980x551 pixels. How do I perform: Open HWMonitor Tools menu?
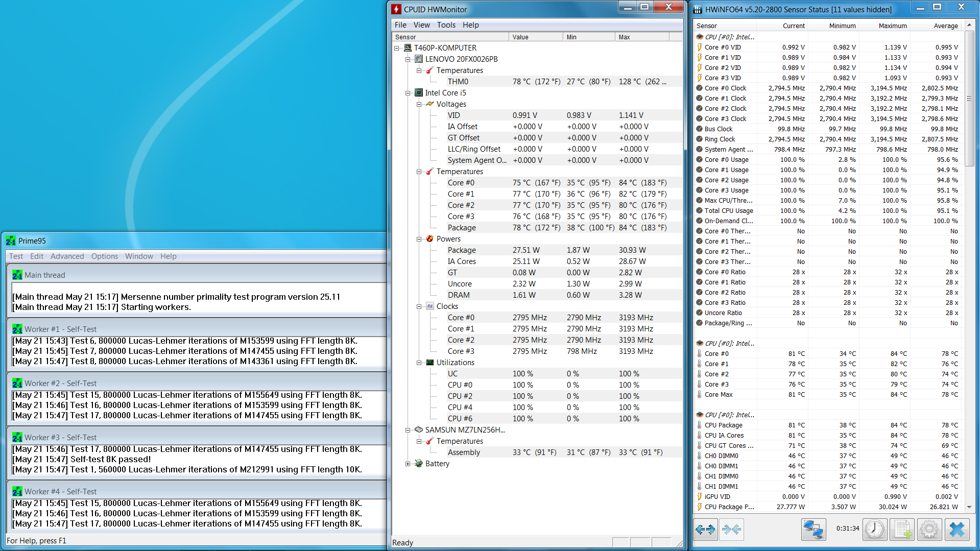coord(446,25)
